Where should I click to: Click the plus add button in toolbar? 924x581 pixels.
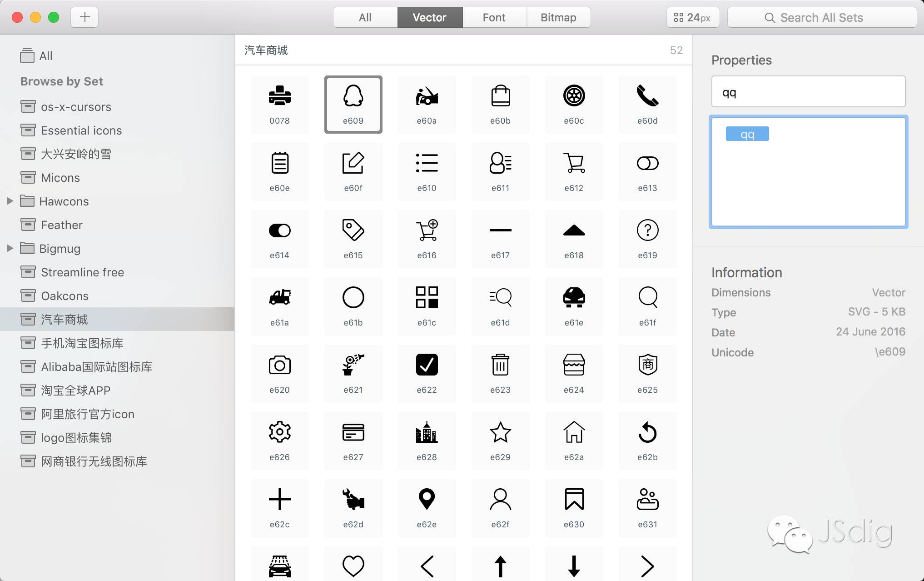84,17
